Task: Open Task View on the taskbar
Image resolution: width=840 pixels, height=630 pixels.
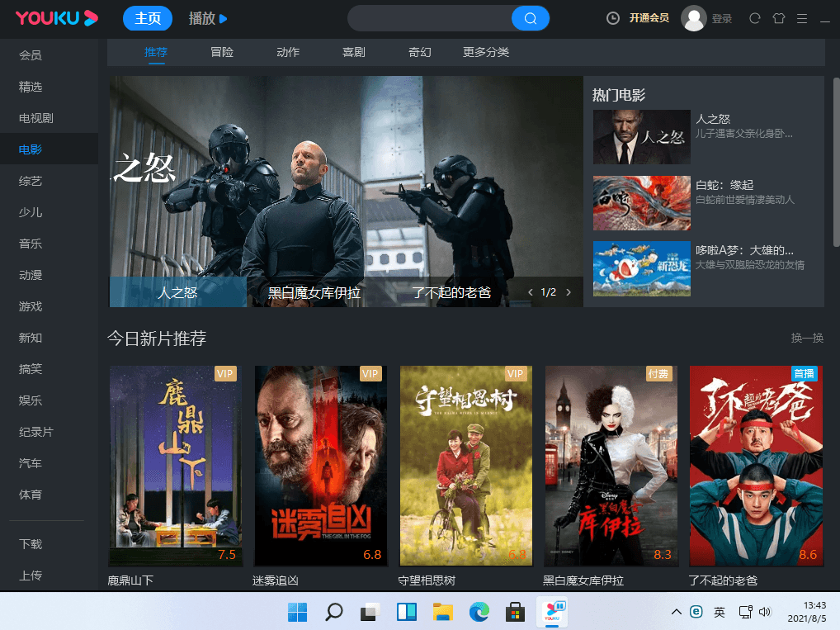Action: tap(370, 612)
